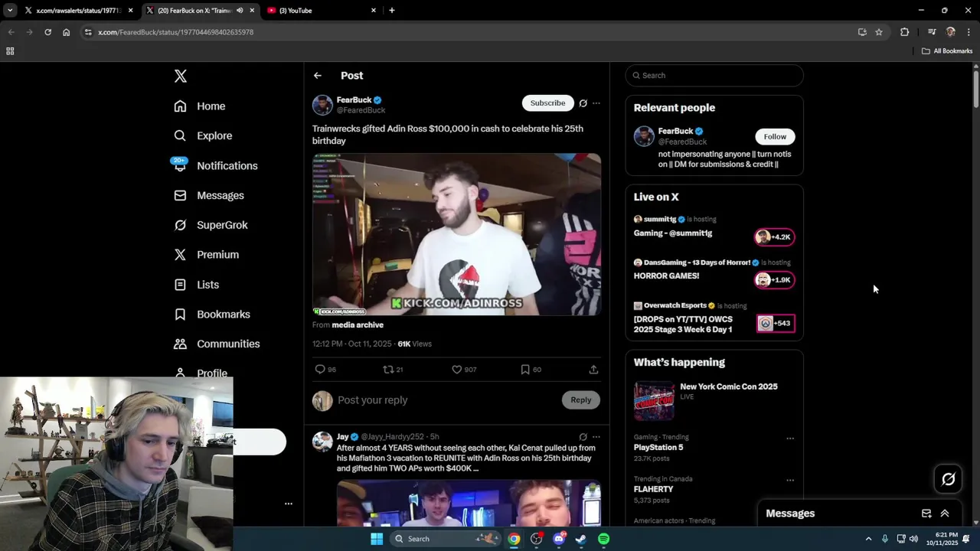
Task: Open the media archive link
Action: (x=358, y=325)
